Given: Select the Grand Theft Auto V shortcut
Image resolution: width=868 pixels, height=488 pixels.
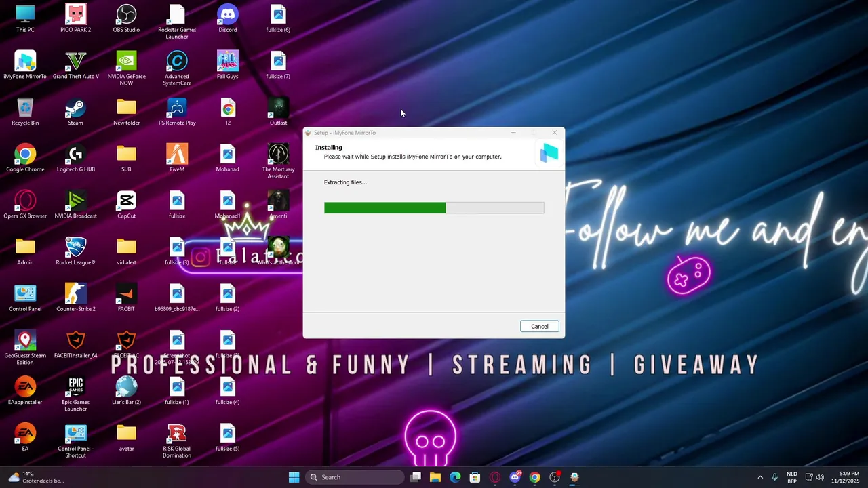Looking at the screenshot, I should [x=76, y=66].
